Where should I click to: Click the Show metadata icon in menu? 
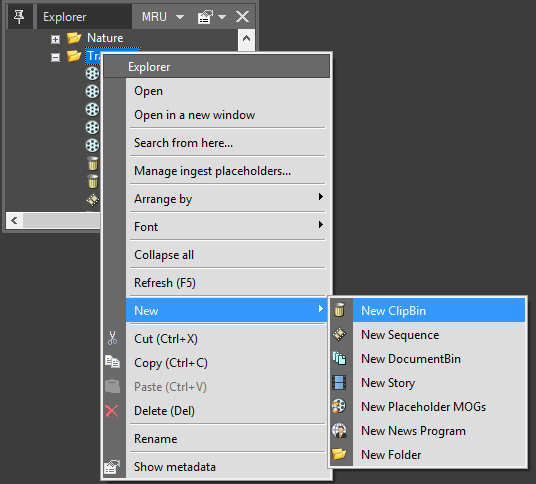112,467
